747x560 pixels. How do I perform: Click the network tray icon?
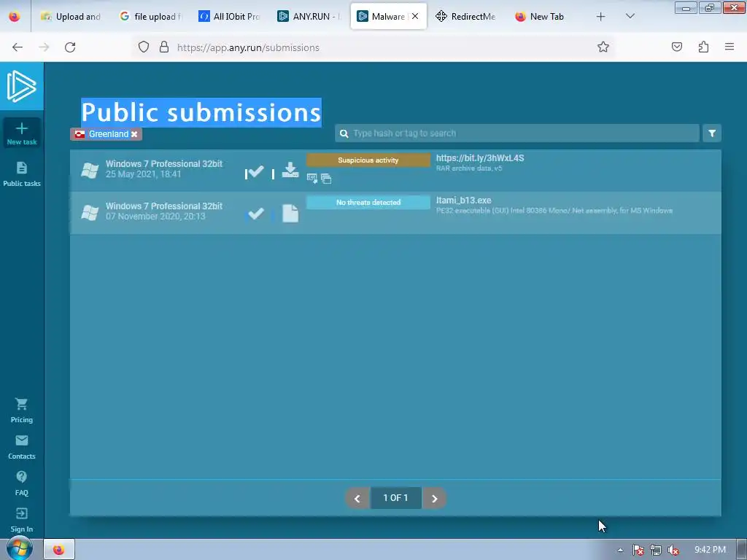point(656,550)
